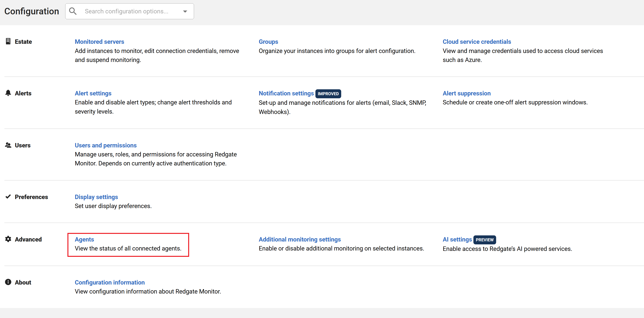Open Additional monitoring settings
This screenshot has height=318, width=644.
click(x=300, y=239)
